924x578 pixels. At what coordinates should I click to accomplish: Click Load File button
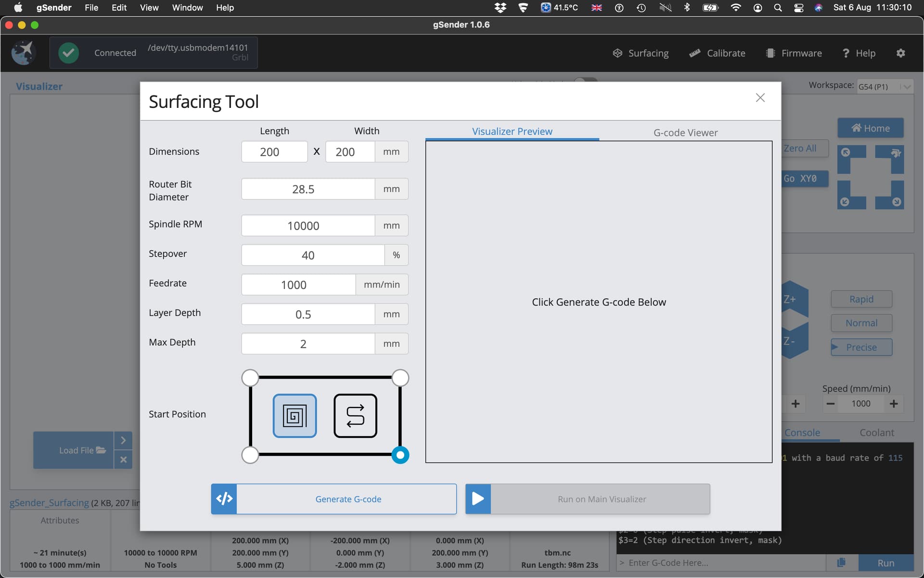[74, 450]
